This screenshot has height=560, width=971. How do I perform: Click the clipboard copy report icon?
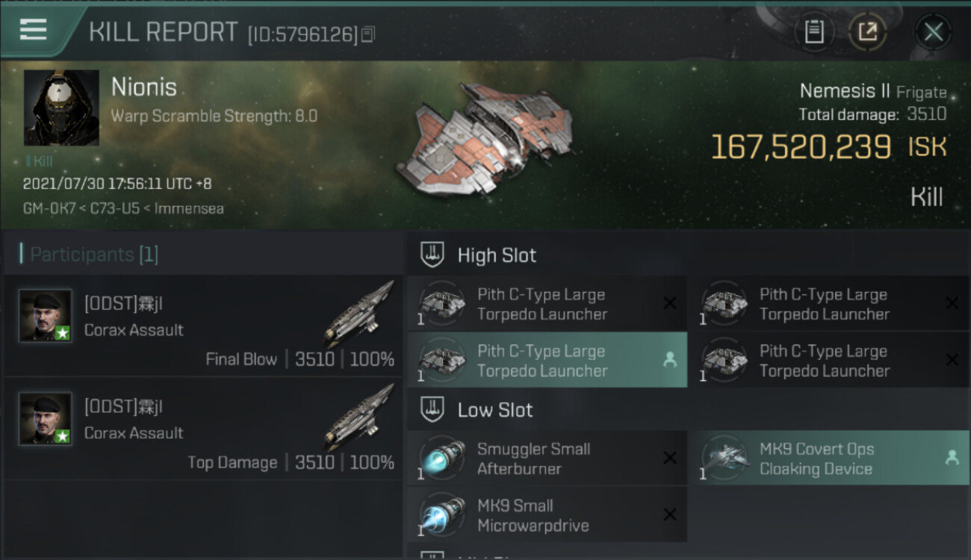point(814,31)
